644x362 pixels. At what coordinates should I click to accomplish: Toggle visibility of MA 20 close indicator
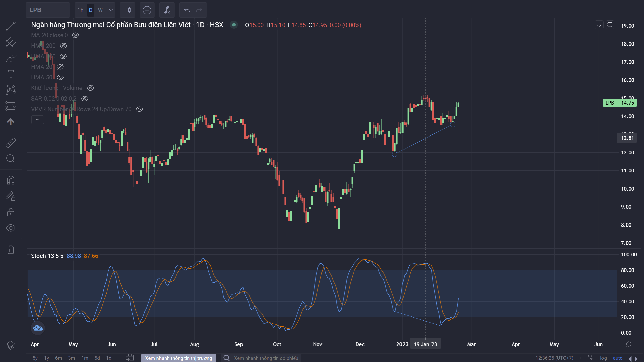click(76, 35)
